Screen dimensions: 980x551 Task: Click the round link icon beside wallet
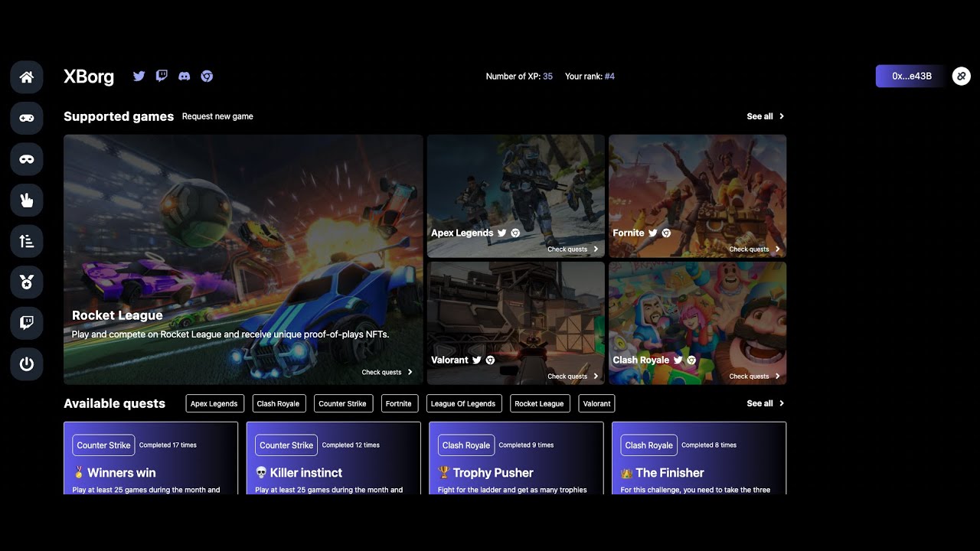coord(962,76)
